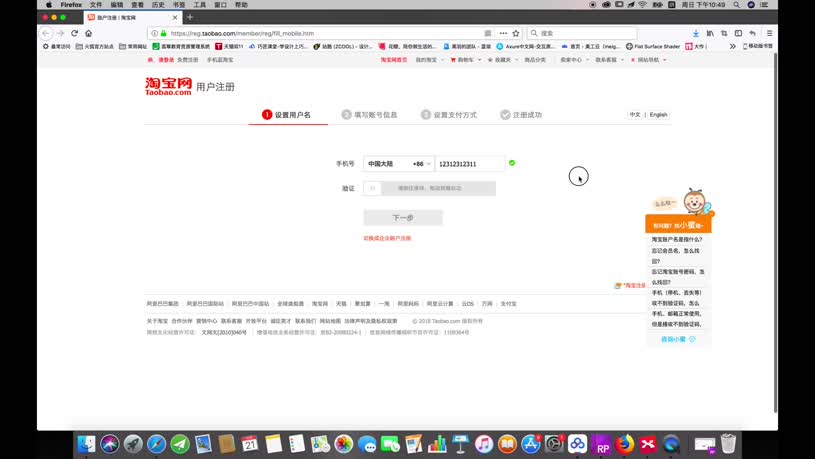Image resolution: width=815 pixels, height=459 pixels.
Task: Close the Taobao registration tab
Action: (x=175, y=18)
